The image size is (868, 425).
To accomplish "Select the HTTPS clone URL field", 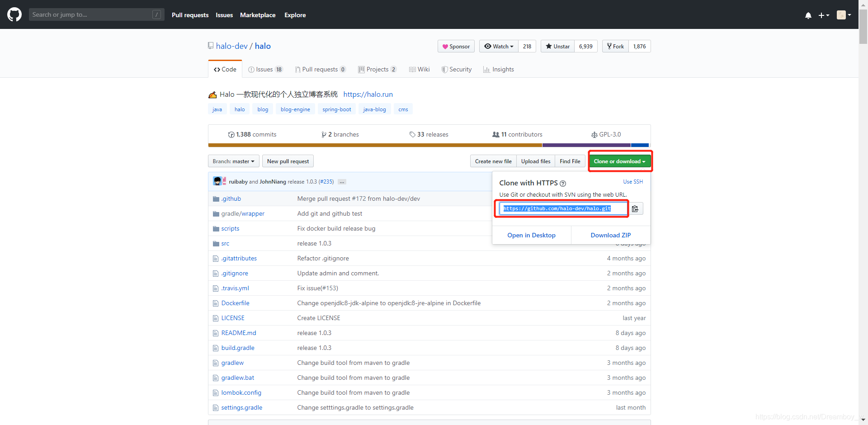I will tap(564, 208).
